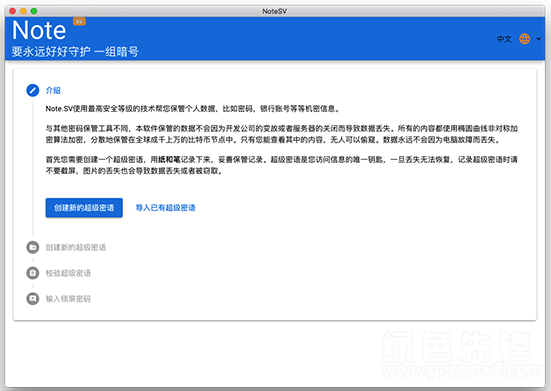Click the folder step icon for 创建新的超级密语
Image resolution: width=551 pixels, height=391 pixels.
tap(33, 247)
